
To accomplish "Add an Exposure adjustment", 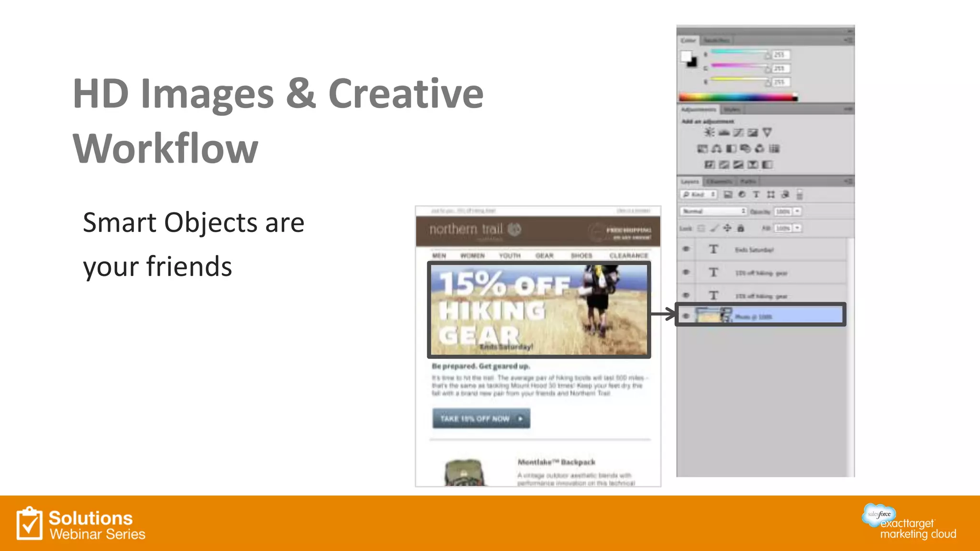I will pyautogui.click(x=753, y=132).
